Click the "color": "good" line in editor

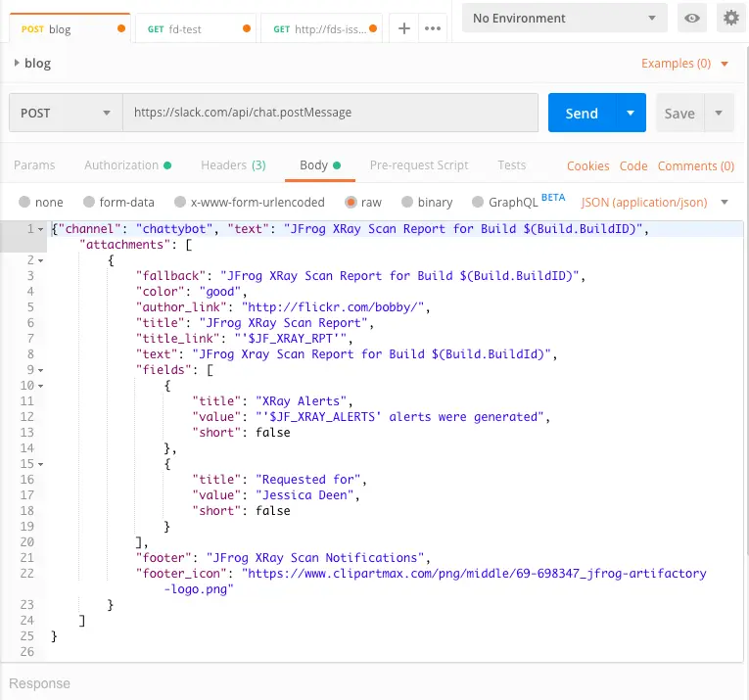click(191, 292)
